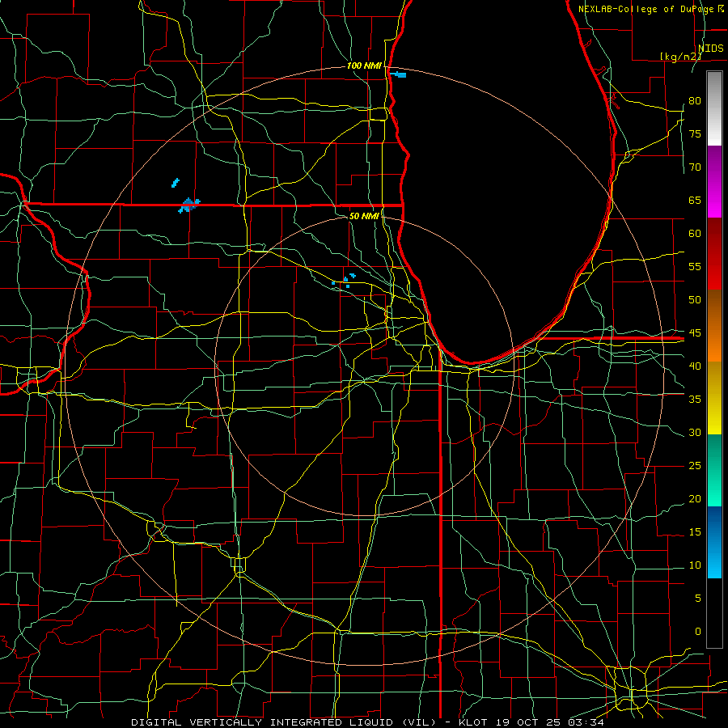Click the DIGITAL VERTICALLY INTEGRATED LIQUID title text

(262, 722)
